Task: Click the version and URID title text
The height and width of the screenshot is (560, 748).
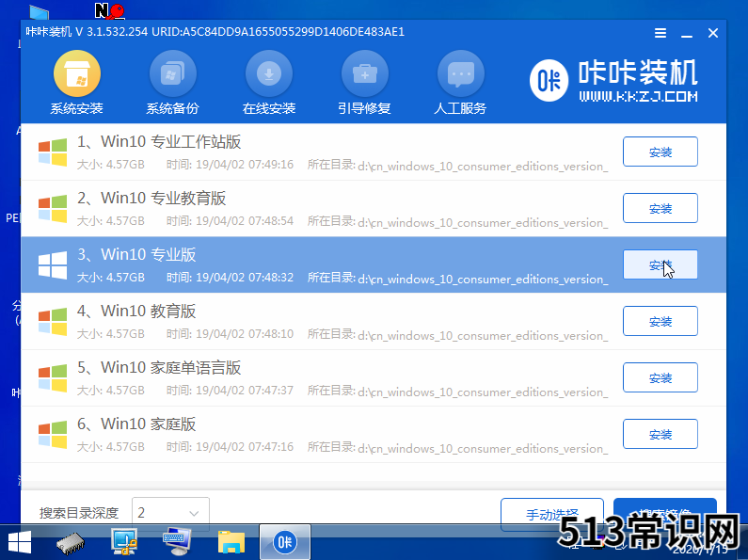Action: coord(215,32)
